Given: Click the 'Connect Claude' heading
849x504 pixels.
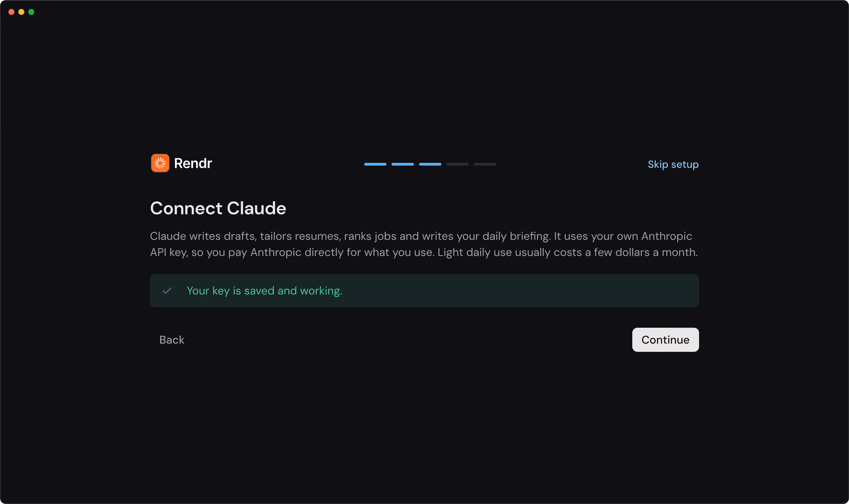Looking at the screenshot, I should pos(218,208).
